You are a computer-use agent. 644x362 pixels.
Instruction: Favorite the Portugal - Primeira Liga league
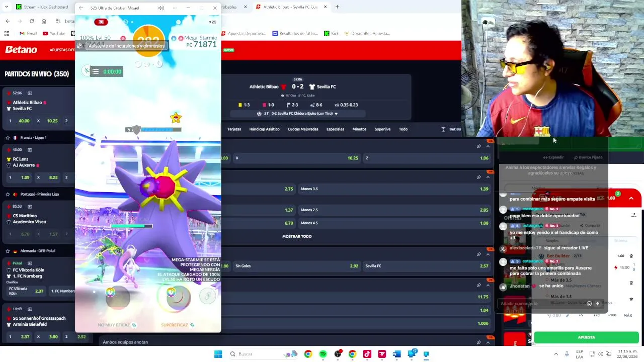tap(8, 194)
